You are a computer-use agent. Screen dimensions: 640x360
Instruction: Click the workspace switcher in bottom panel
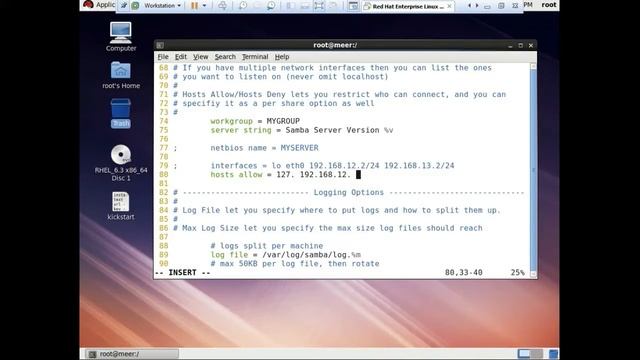530,353
